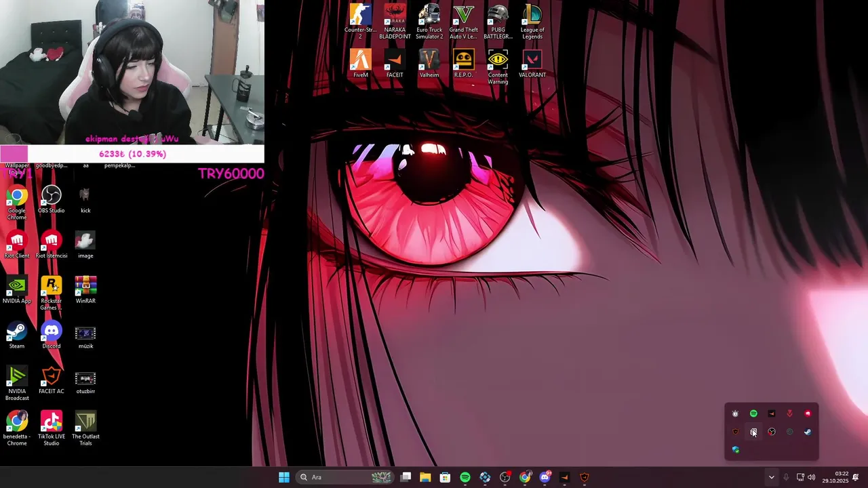Open Euro Truck Simulator 2 icon

429,22
